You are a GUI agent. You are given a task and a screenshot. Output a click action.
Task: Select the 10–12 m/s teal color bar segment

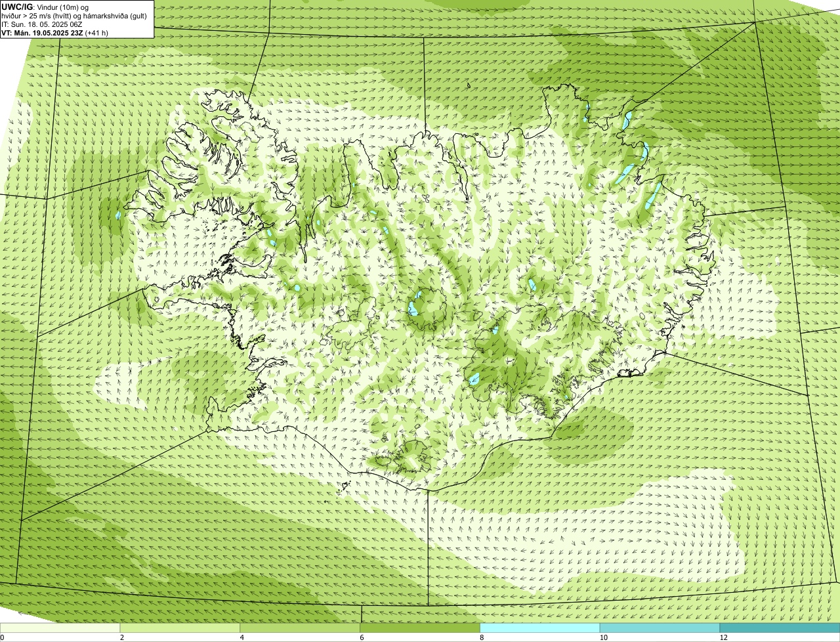click(660, 628)
